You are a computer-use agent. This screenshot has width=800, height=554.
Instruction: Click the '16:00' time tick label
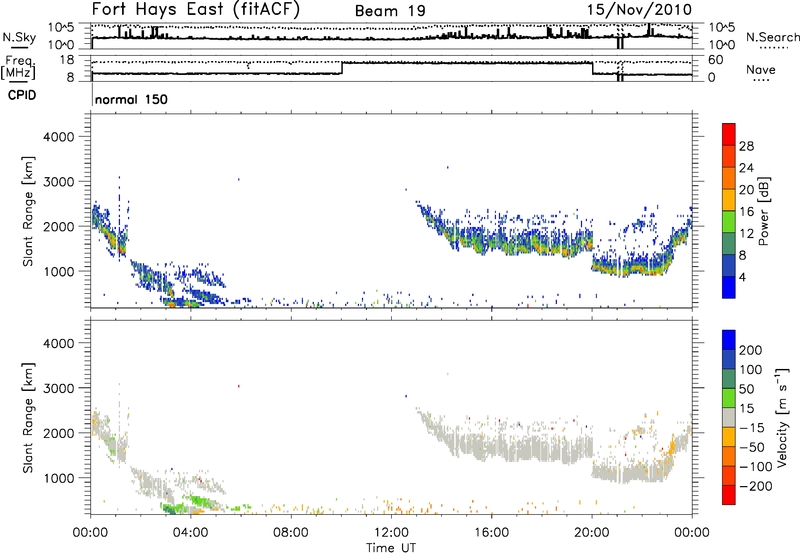click(491, 533)
